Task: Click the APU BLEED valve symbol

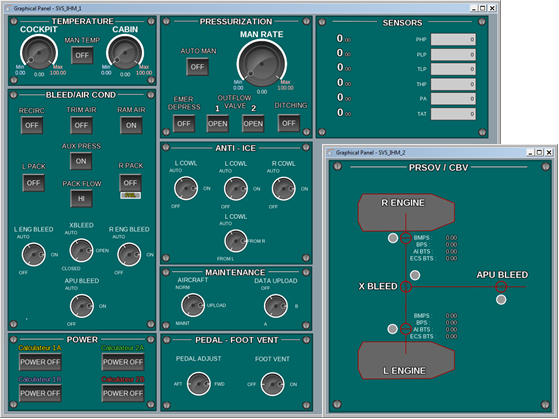Action: 501,286
